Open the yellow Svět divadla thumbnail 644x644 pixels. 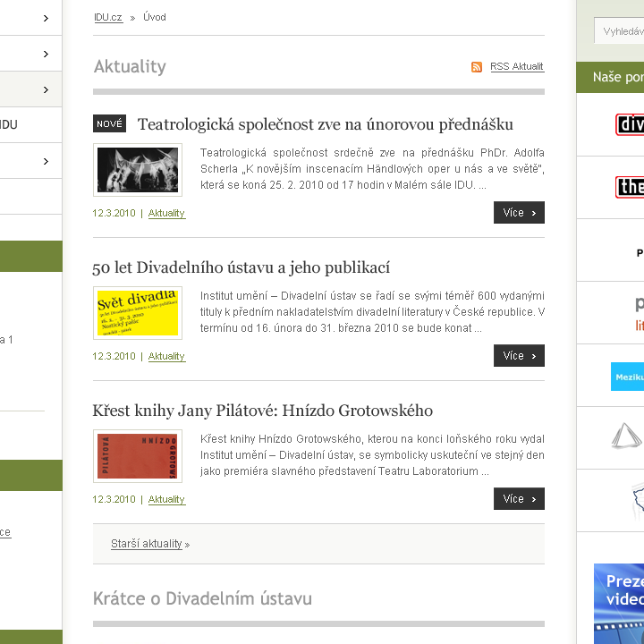(138, 313)
